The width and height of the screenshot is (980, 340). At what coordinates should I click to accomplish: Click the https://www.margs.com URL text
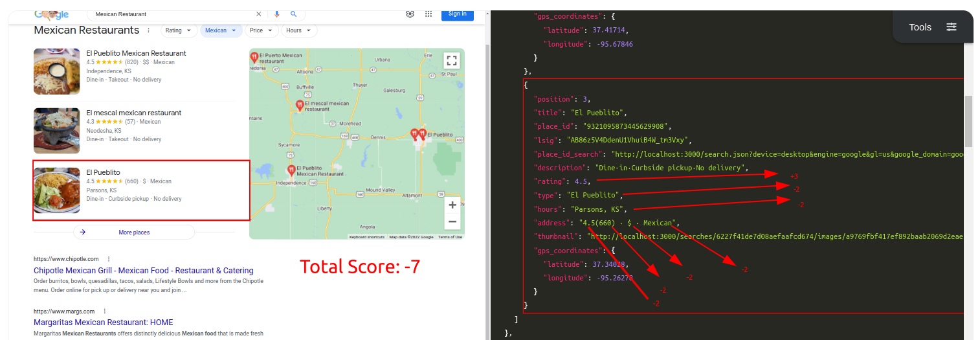(64, 312)
